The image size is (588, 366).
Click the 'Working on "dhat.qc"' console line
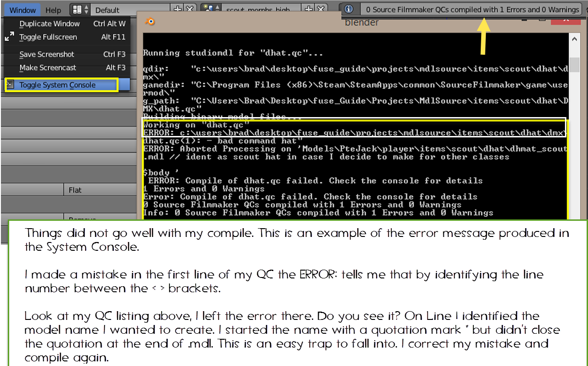pos(197,125)
